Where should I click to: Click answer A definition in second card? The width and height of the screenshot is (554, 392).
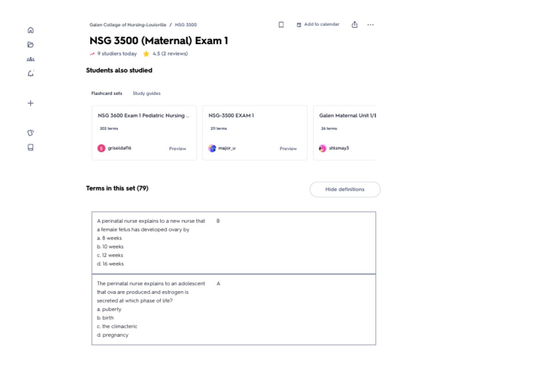coord(218,283)
